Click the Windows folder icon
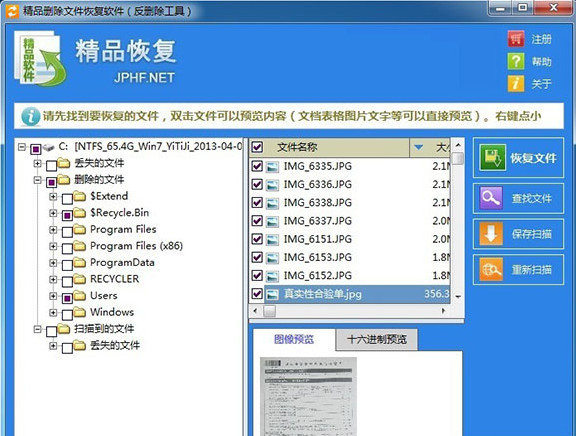The height and width of the screenshot is (436, 576). (x=79, y=312)
